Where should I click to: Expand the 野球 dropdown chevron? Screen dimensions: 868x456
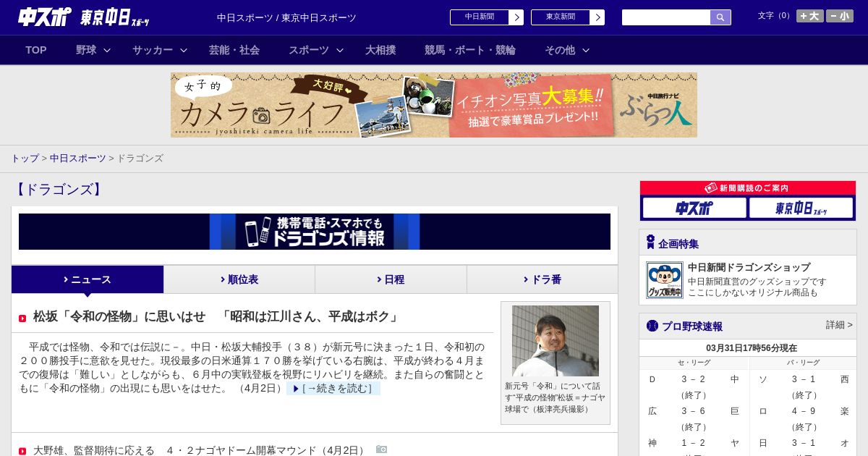tap(107, 50)
